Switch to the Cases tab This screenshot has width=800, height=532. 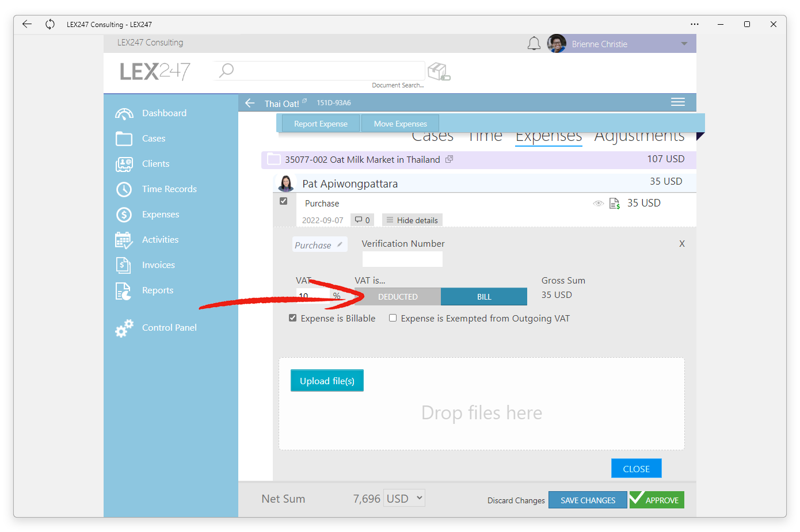click(432, 136)
